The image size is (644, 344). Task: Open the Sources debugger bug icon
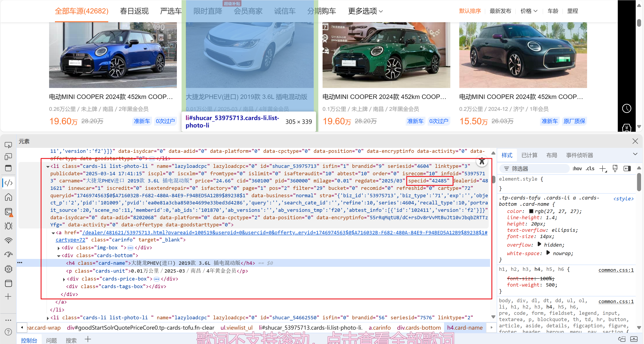point(8,226)
